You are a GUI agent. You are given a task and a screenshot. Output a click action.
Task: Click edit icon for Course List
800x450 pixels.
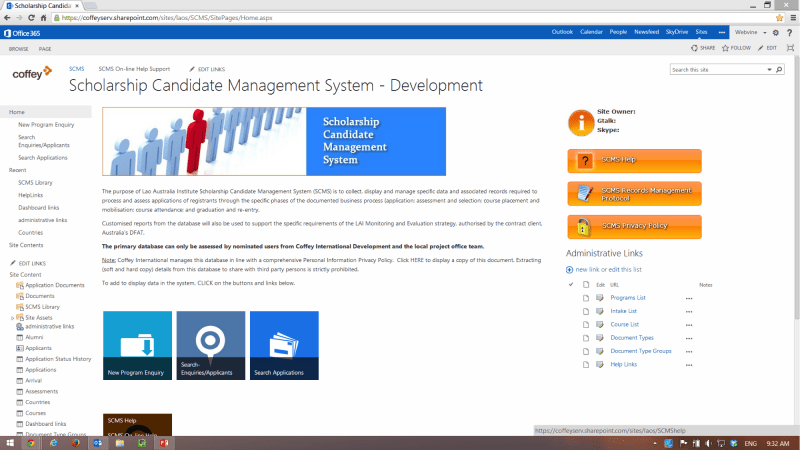pyautogui.click(x=599, y=324)
